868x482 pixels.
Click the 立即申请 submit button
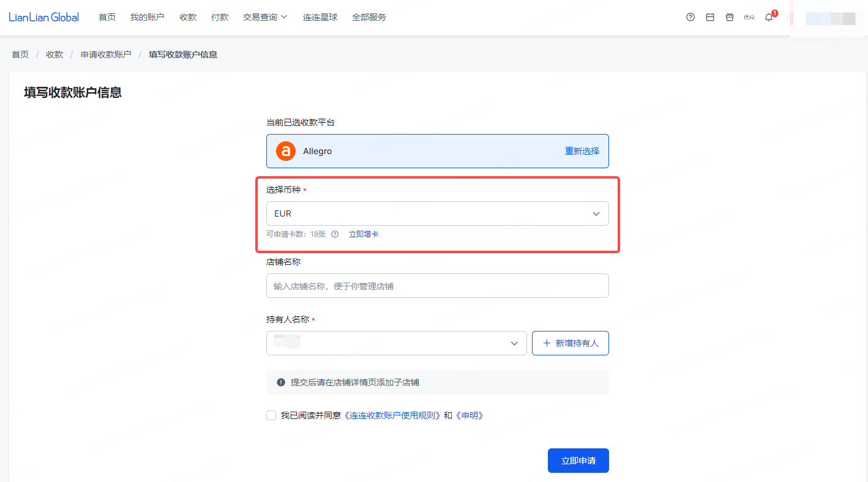coord(578,461)
